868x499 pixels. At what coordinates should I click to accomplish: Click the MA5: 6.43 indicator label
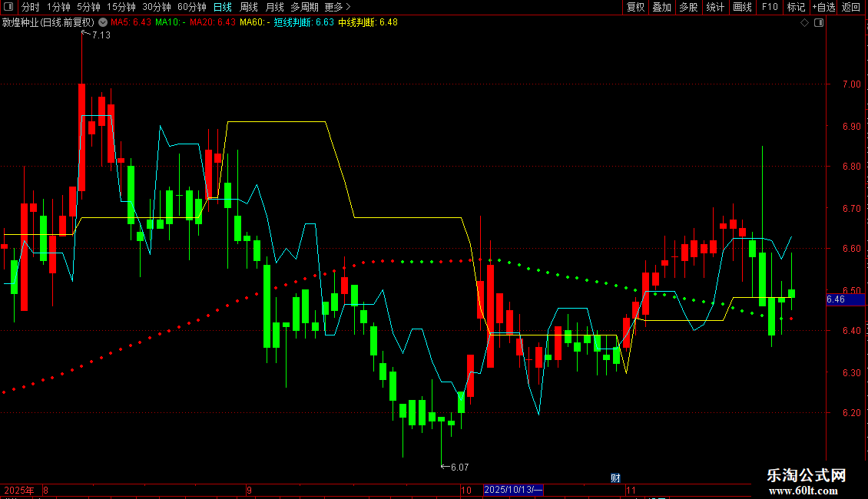point(131,23)
